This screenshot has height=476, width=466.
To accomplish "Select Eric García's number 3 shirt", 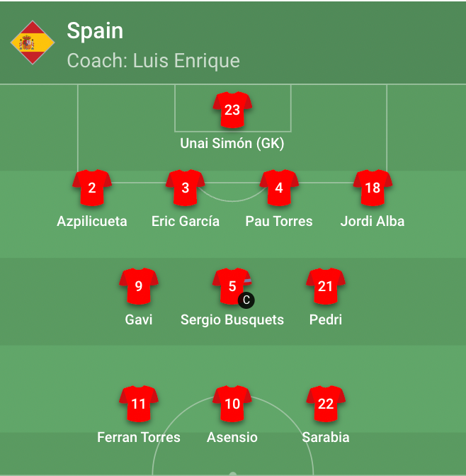I will coord(186,188).
